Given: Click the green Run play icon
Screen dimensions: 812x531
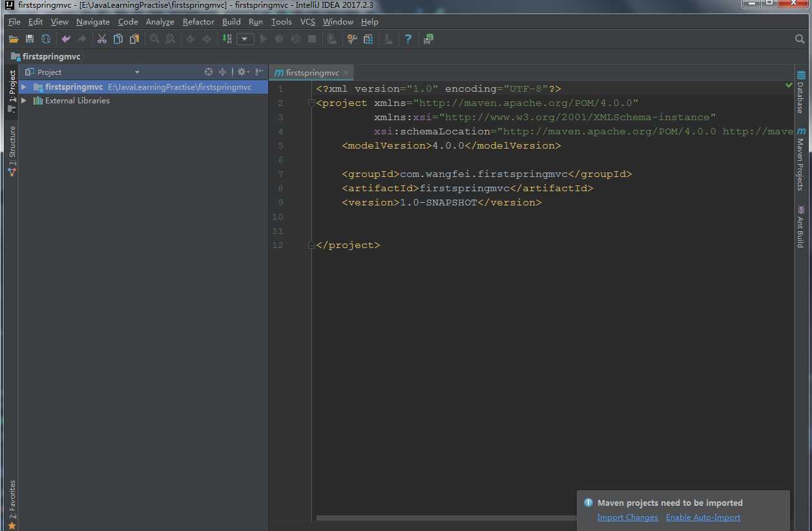Looking at the screenshot, I should pyautogui.click(x=263, y=39).
